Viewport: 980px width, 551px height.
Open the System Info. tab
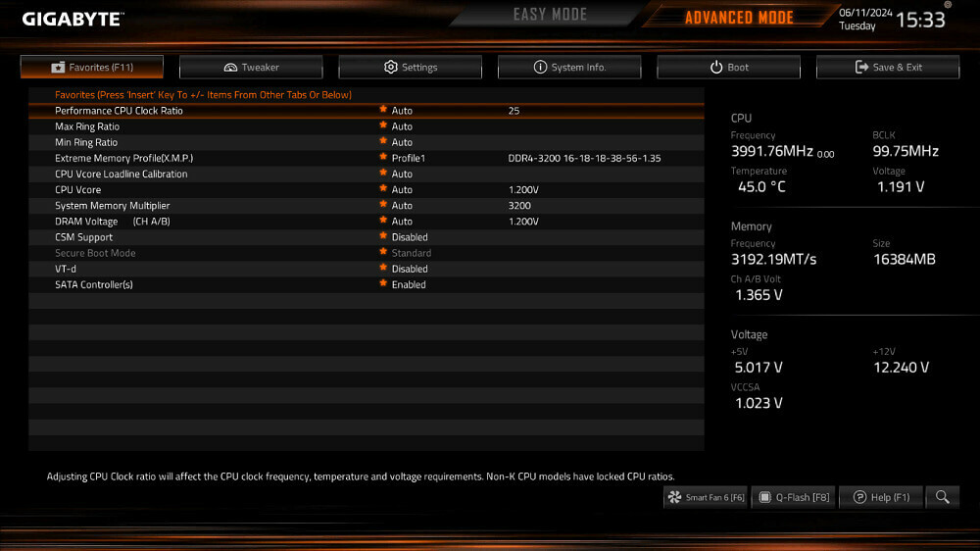coord(569,67)
